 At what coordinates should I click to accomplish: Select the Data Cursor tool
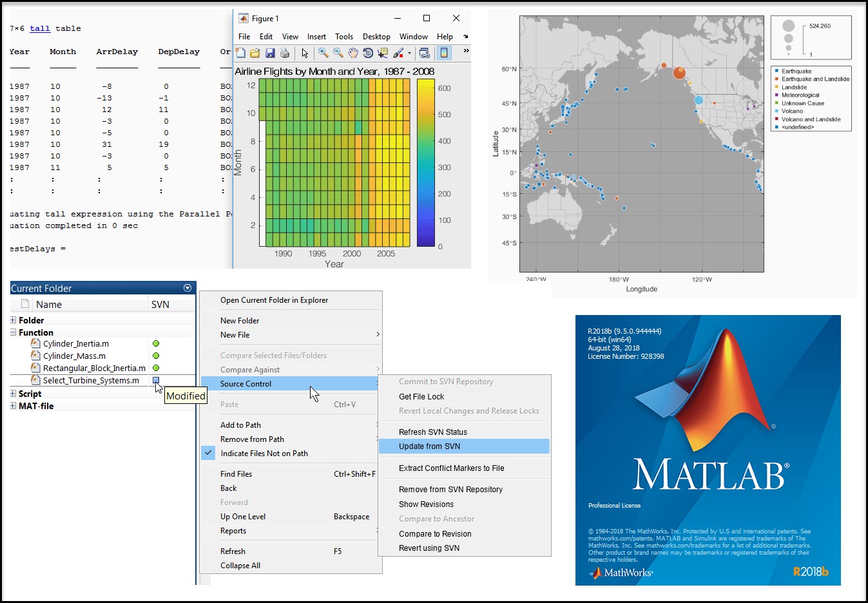click(x=383, y=53)
